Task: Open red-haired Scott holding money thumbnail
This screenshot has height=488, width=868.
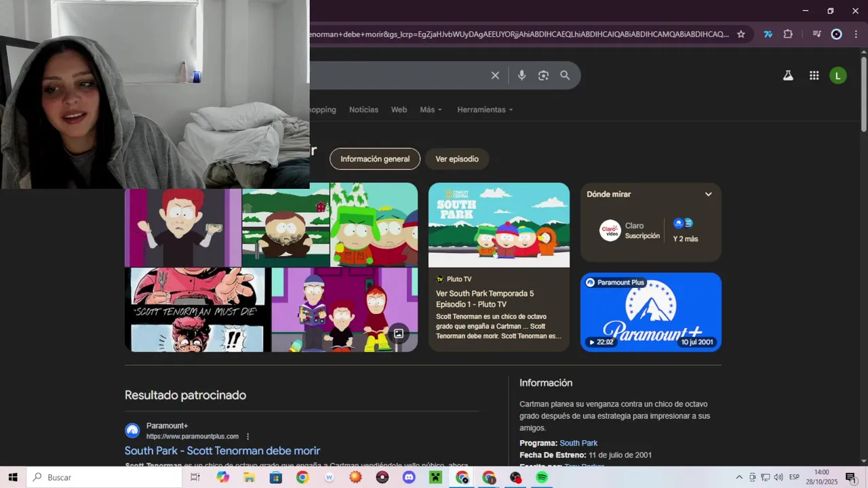Action: coord(183,228)
